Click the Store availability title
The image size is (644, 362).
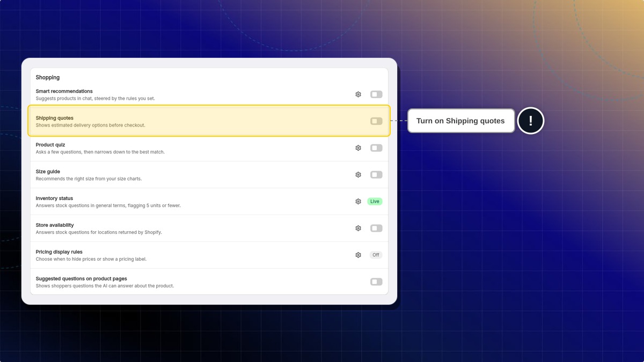(55, 225)
